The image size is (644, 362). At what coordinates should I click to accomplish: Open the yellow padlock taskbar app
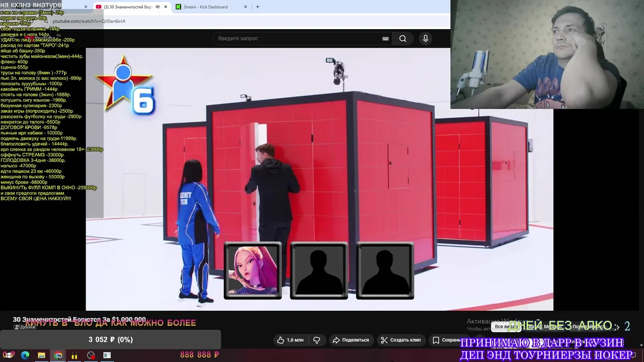(74, 355)
